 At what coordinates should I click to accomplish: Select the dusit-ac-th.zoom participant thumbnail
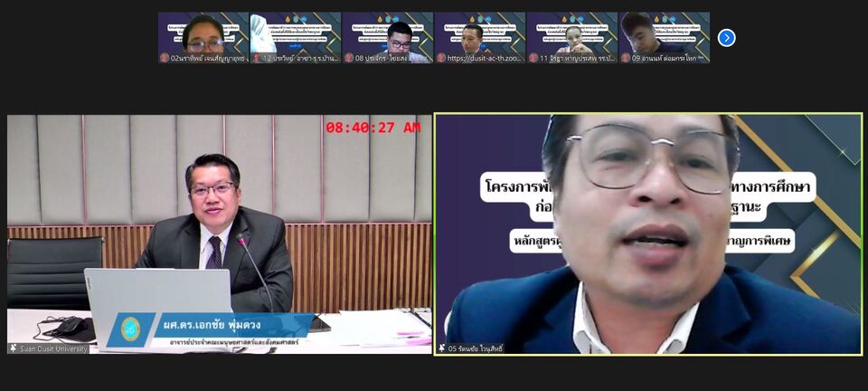pyautogui.click(x=480, y=38)
